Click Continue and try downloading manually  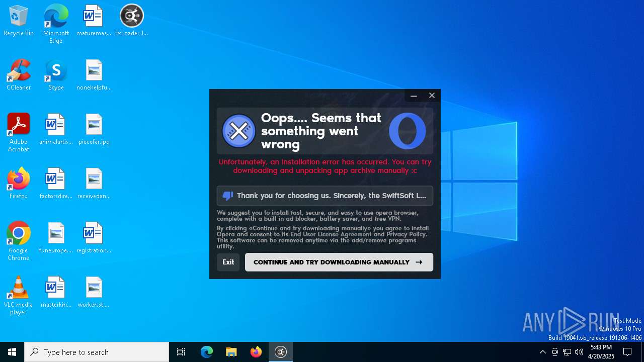coord(339,262)
